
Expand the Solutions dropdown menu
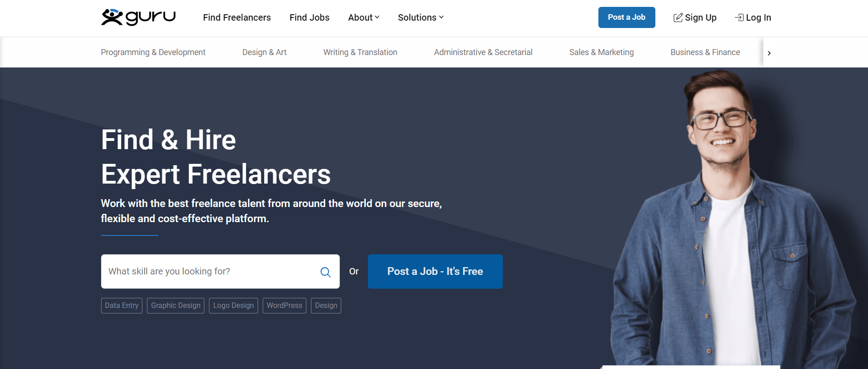click(421, 17)
